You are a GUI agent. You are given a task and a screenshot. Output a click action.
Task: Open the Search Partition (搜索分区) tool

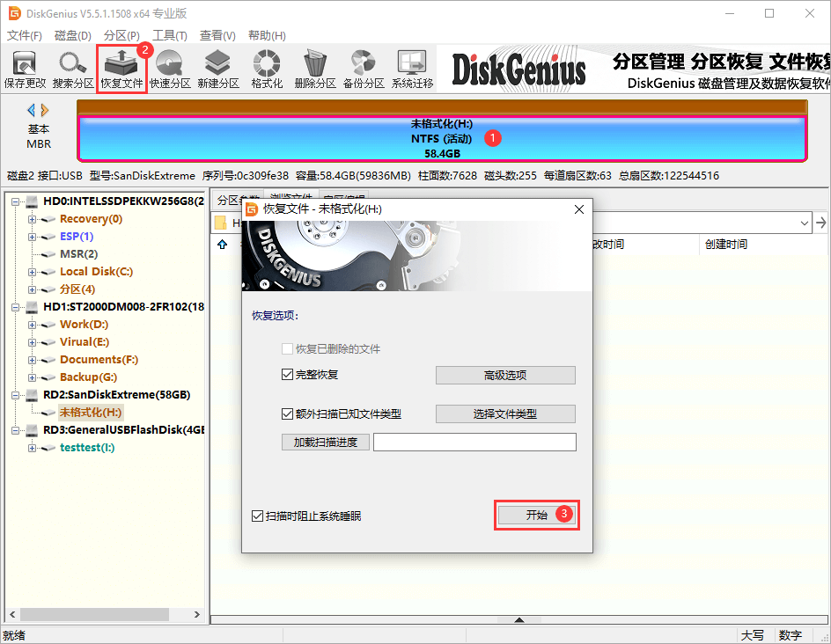tap(73, 70)
